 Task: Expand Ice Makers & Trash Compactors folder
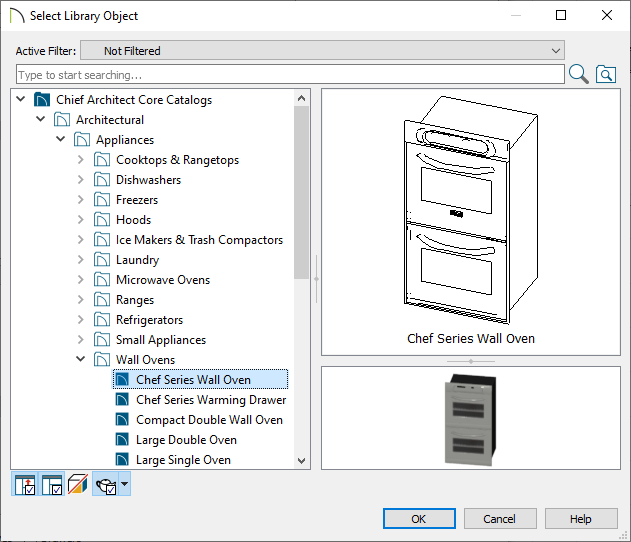[80, 239]
